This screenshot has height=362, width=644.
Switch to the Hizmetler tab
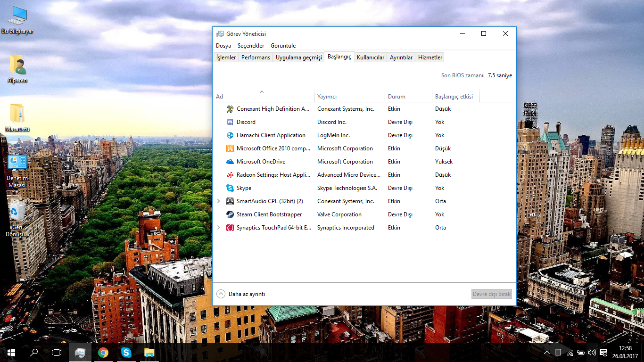click(430, 58)
